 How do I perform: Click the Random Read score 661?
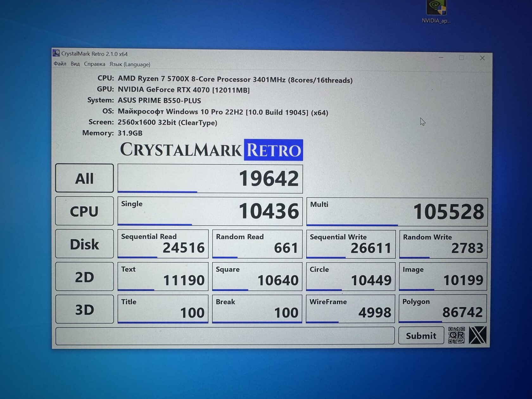pyautogui.click(x=257, y=244)
